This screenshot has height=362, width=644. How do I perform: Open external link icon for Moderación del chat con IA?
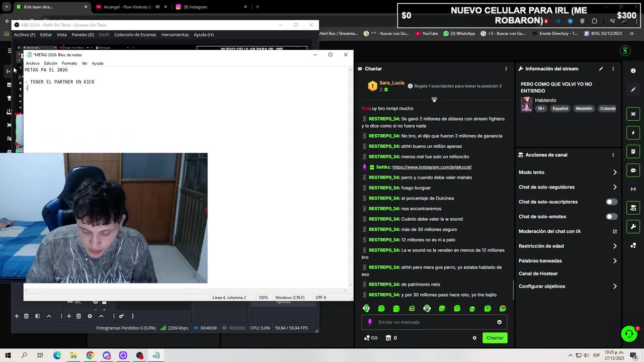615,231
